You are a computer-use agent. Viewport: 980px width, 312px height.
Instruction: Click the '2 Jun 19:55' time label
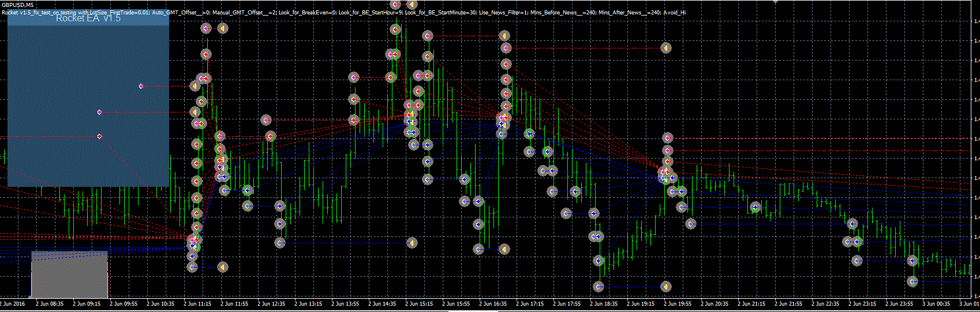[x=678, y=303]
